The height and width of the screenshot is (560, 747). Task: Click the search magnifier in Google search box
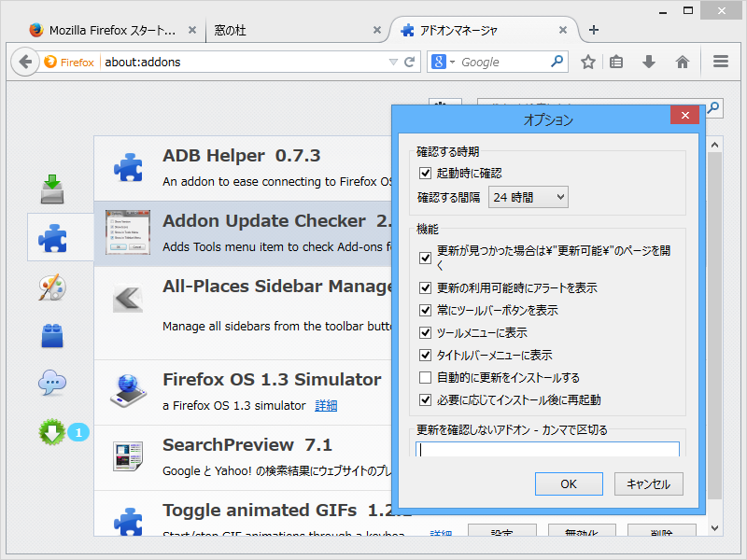[x=557, y=62]
